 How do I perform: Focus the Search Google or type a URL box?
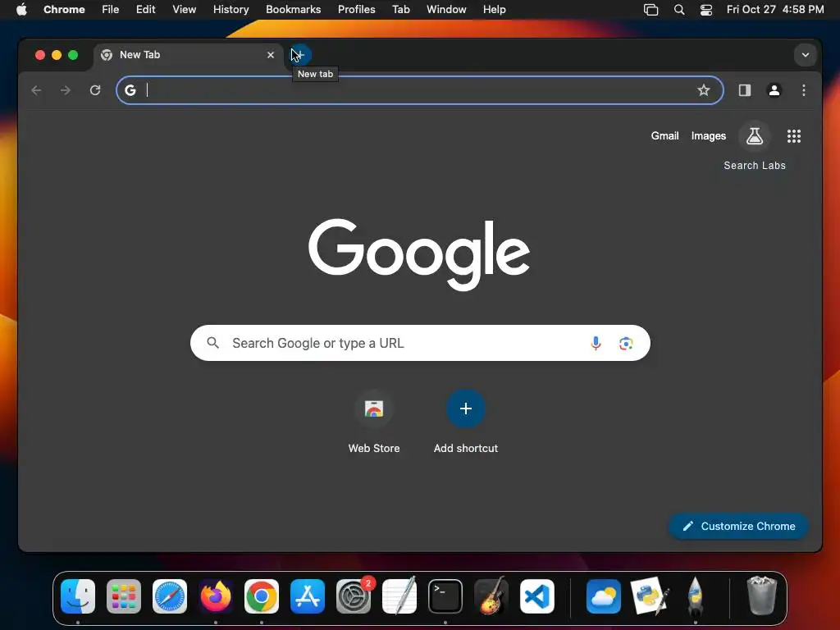[420, 343]
